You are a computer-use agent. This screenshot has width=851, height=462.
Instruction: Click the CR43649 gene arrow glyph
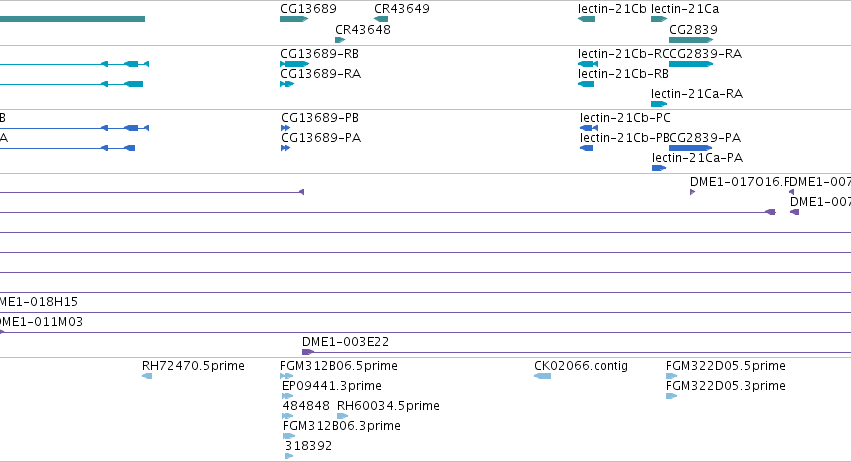pyautogui.click(x=381, y=19)
